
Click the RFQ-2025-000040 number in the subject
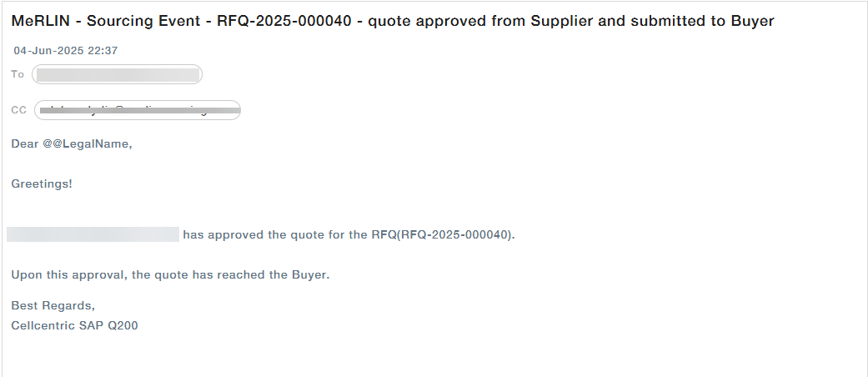285,22
